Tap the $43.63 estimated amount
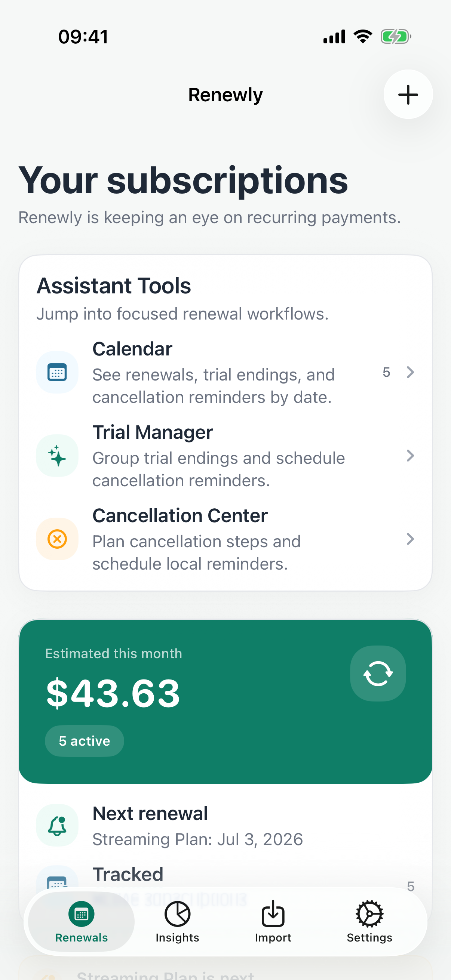Image resolution: width=451 pixels, height=980 pixels. 113,693
